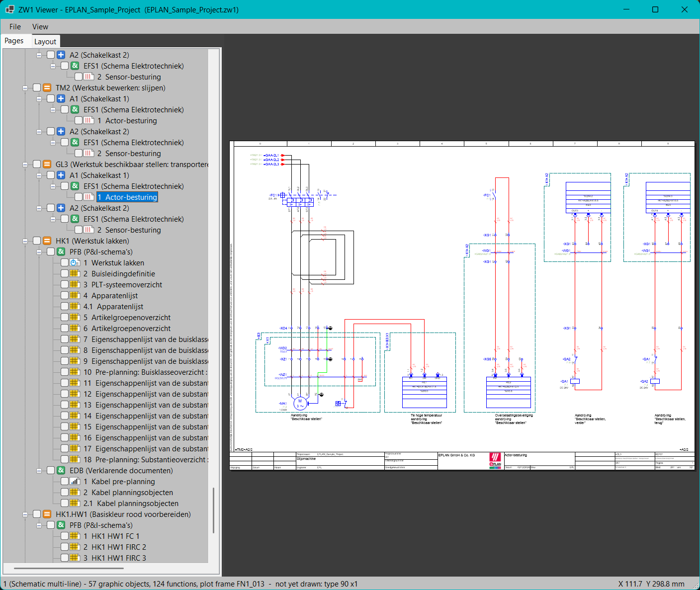Tick the checkbox of selected 1 Actor-besturing page

79,197
